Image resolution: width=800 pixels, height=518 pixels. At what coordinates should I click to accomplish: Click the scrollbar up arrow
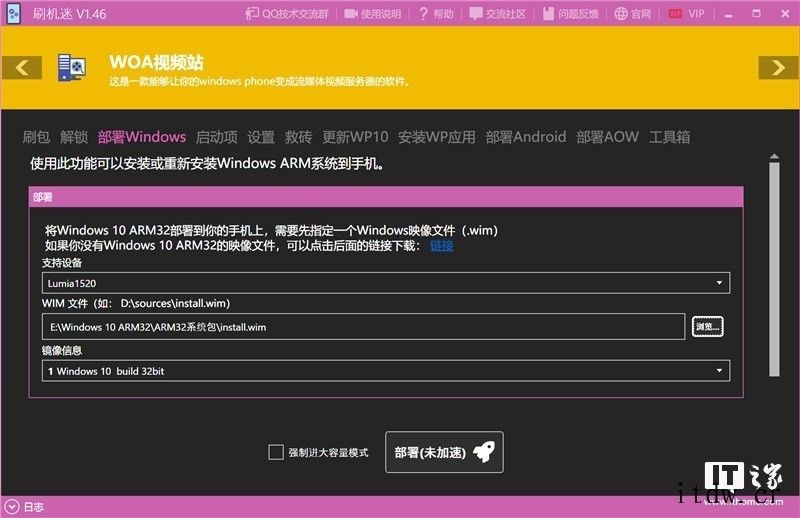[x=774, y=157]
